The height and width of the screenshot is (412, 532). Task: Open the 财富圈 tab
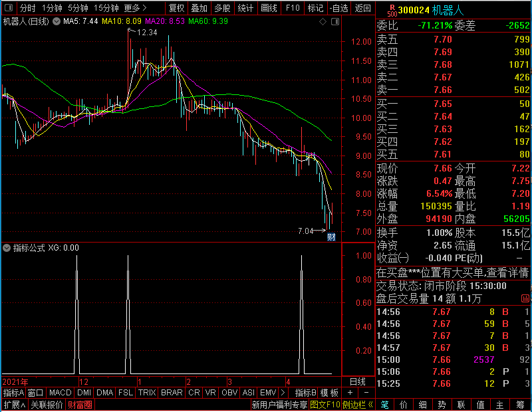80,405
